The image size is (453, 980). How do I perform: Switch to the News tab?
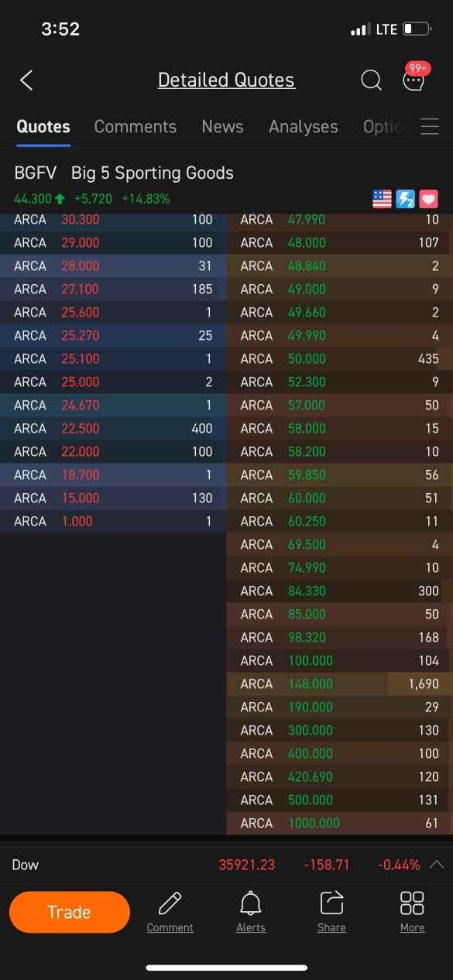[222, 127]
